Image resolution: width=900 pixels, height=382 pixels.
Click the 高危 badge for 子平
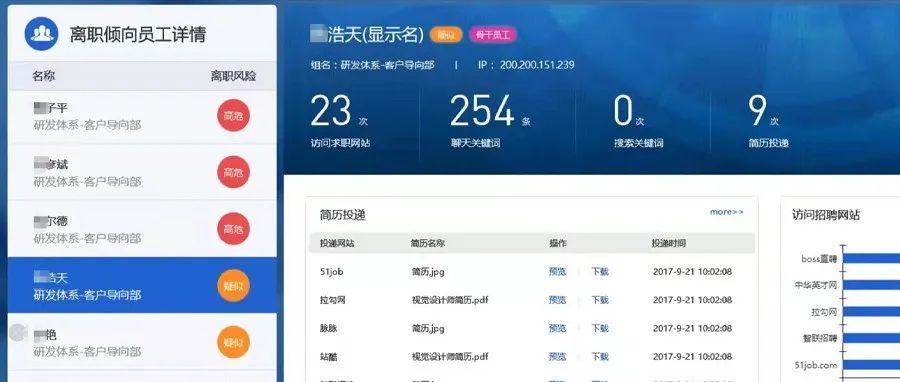pyautogui.click(x=233, y=115)
